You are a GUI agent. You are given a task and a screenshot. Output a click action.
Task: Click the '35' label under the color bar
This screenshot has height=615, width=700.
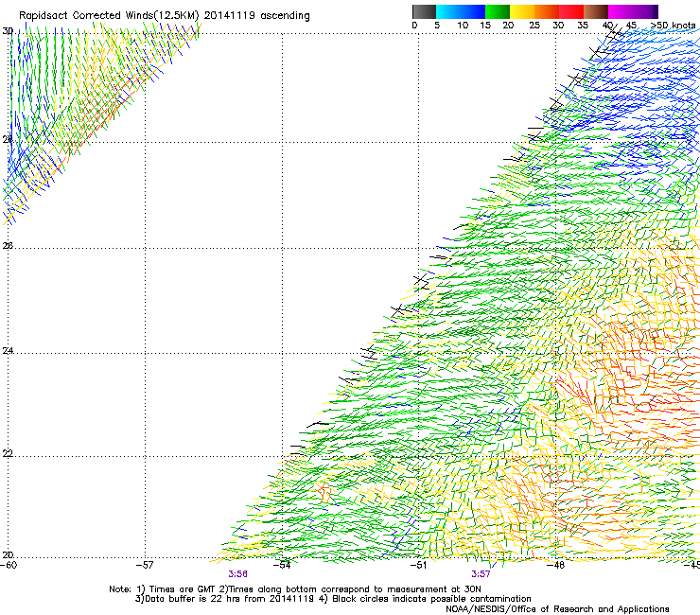coord(583,25)
